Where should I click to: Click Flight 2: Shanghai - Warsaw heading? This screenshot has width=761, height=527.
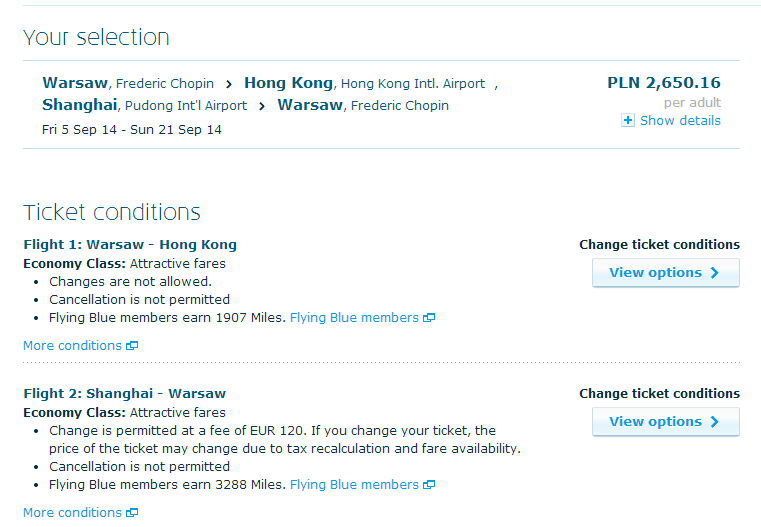tap(125, 394)
